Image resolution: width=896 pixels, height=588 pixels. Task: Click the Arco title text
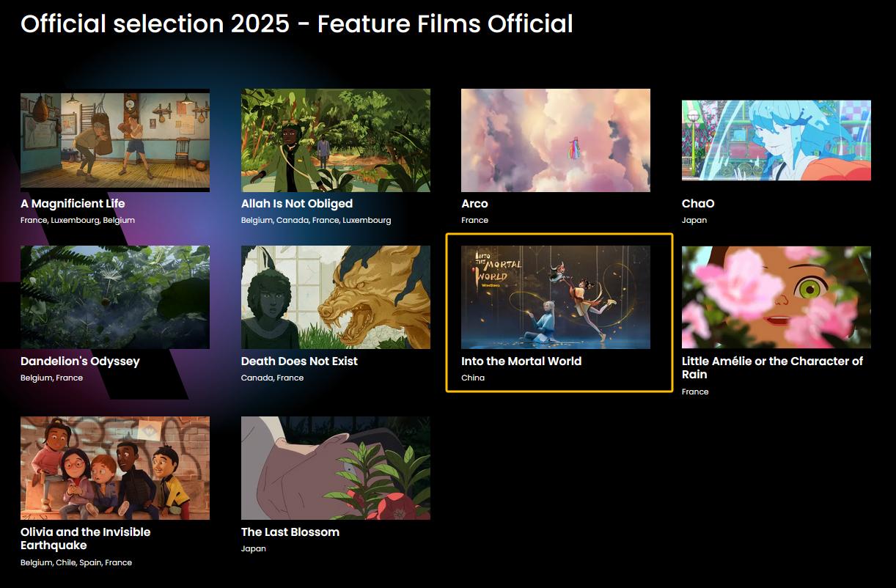pyautogui.click(x=474, y=204)
